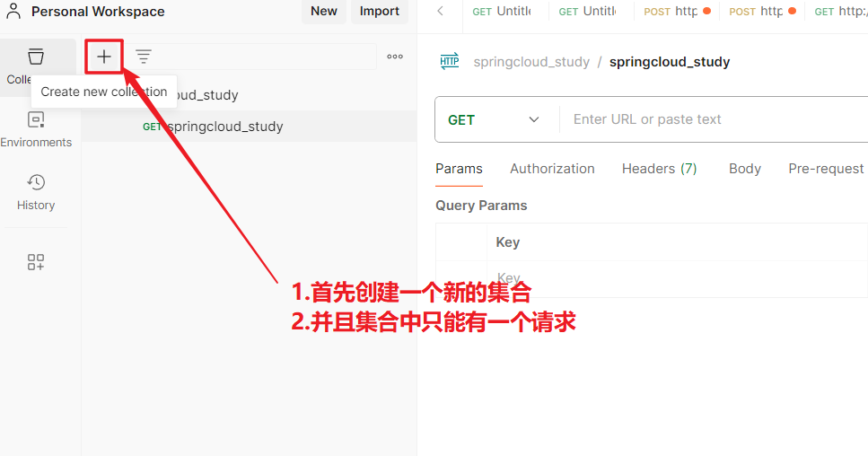The height and width of the screenshot is (456, 868).
Task: Click the tab scroll-left chevron arrow
Action: [x=440, y=11]
